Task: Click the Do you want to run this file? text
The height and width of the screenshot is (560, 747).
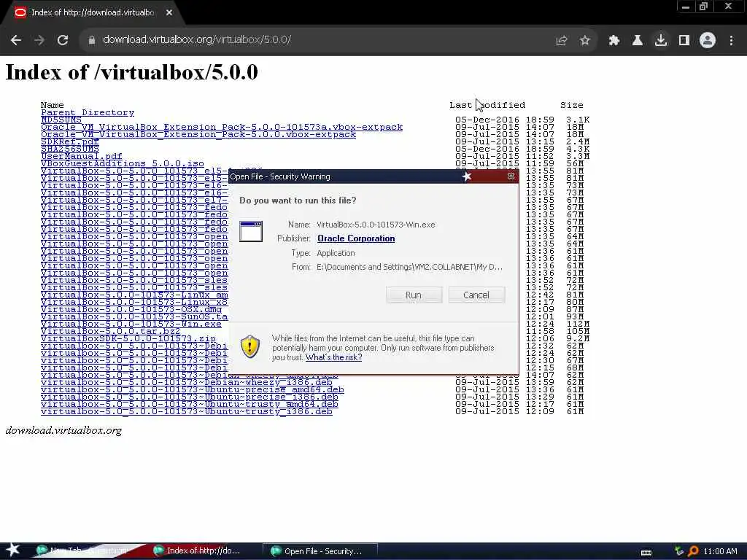Action: [298, 201]
